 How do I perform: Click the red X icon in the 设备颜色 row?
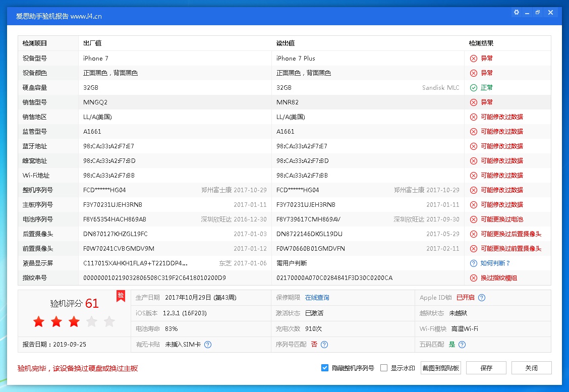pyautogui.click(x=474, y=73)
